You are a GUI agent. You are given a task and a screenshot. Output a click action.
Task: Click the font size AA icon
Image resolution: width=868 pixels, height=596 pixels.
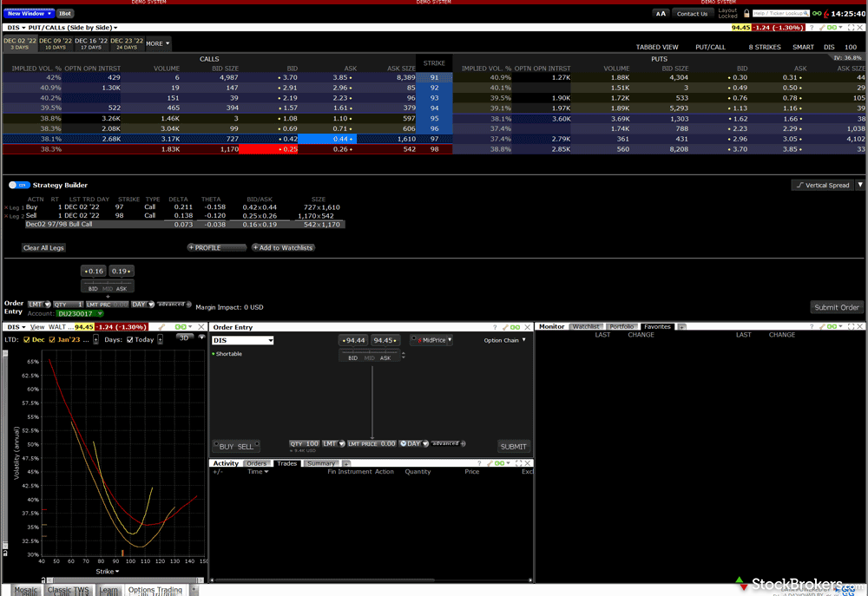(661, 14)
